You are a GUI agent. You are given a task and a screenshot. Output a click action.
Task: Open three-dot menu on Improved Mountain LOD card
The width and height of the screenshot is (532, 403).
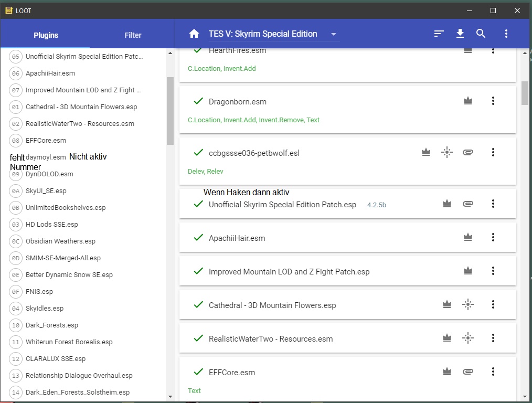(x=493, y=271)
